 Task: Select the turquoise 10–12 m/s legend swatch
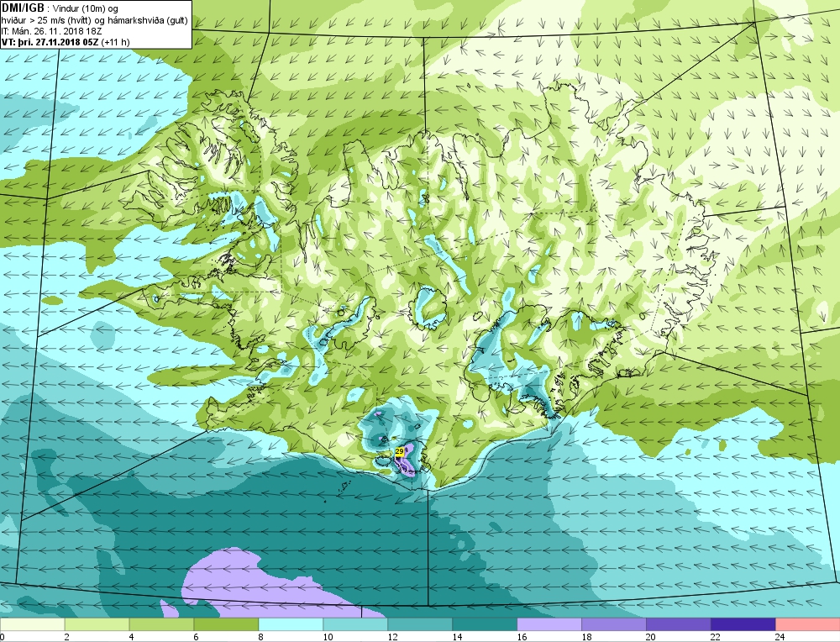click(x=355, y=624)
